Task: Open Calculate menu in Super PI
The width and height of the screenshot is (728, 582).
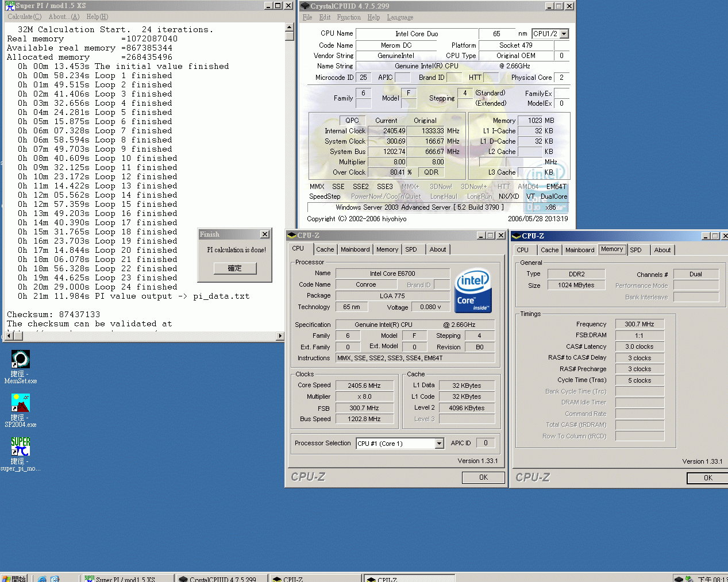Action: pos(24,17)
